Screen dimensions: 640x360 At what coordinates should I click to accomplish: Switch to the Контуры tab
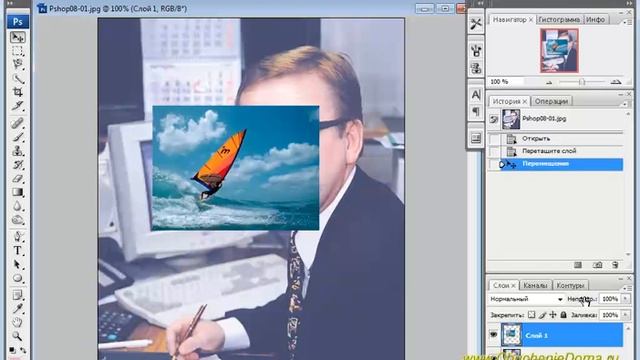[x=570, y=285]
